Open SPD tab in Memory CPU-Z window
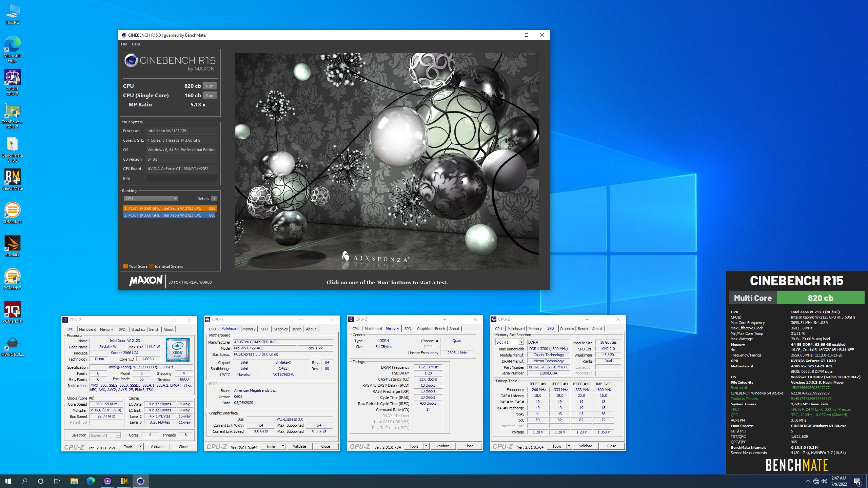The image size is (868, 488). [x=408, y=329]
